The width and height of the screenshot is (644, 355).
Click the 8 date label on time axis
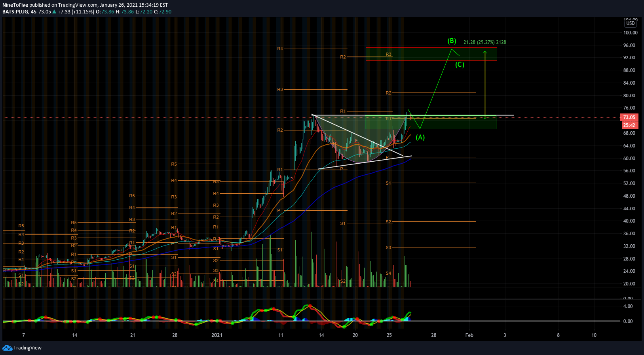point(559,335)
